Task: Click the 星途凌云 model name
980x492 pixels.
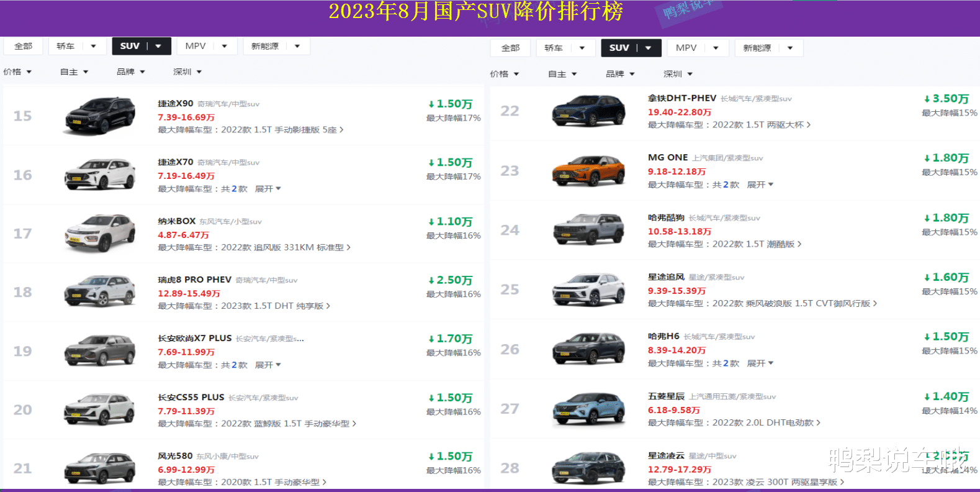Action: pyautogui.click(x=666, y=456)
